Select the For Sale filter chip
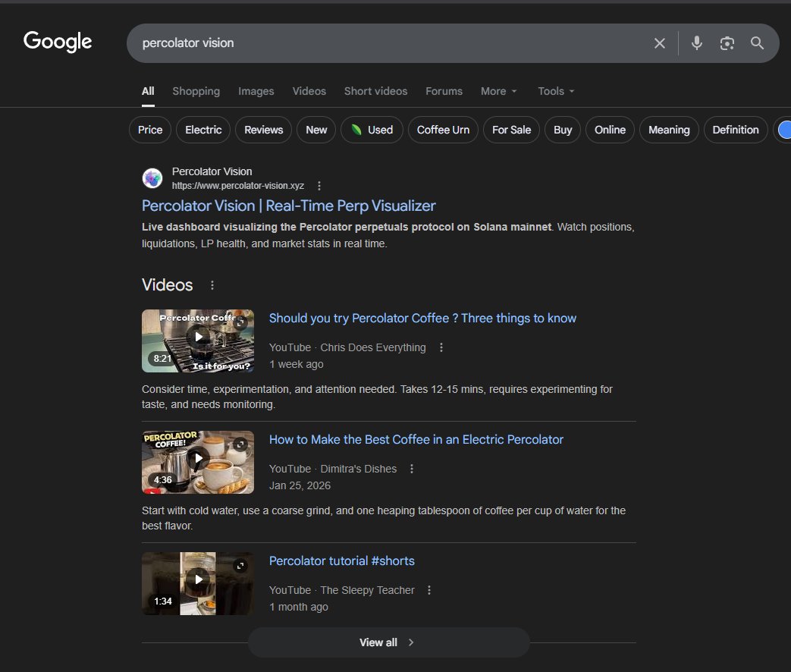791x672 pixels. [511, 130]
